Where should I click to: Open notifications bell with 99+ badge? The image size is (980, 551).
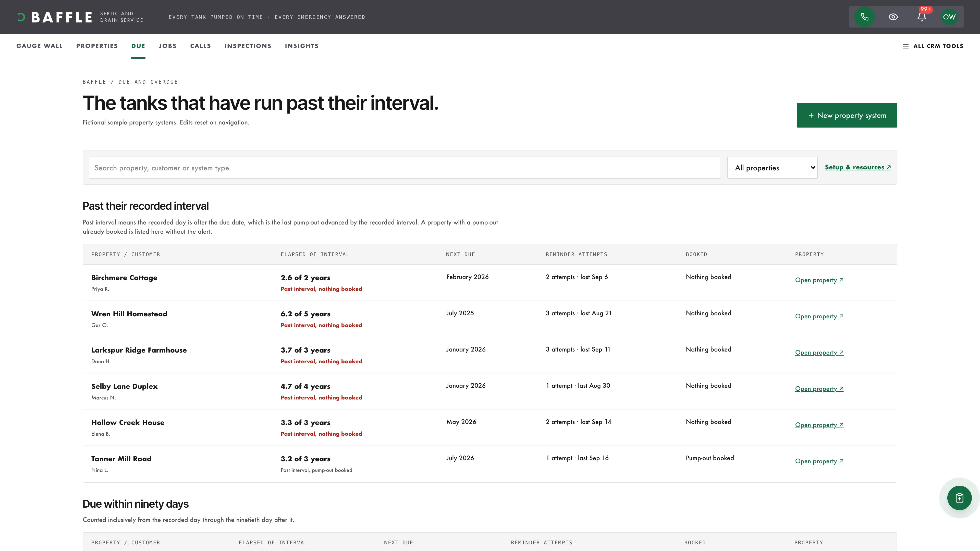pyautogui.click(x=921, y=17)
